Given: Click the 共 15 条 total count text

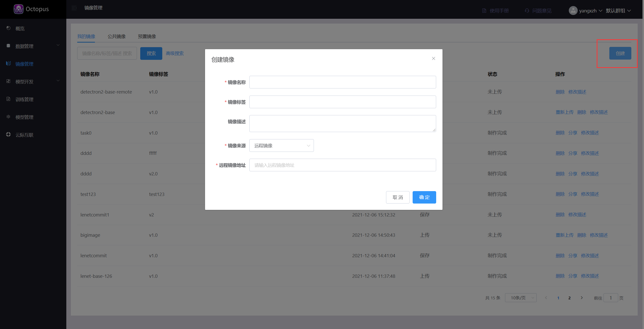Looking at the screenshot, I should (x=493, y=298).
